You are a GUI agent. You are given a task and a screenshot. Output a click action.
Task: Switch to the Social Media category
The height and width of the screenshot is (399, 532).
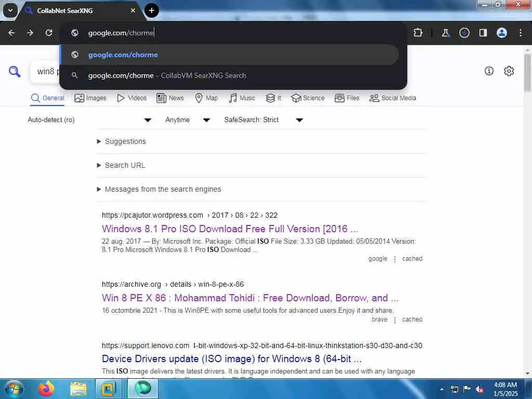pos(393,98)
